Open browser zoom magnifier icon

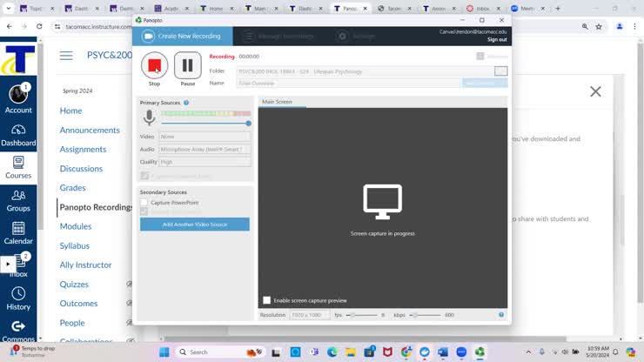click(585, 27)
